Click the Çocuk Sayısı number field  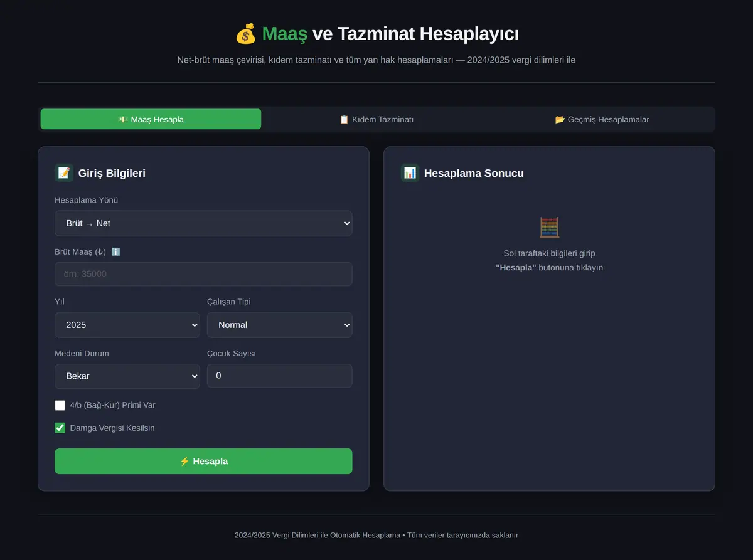(280, 376)
